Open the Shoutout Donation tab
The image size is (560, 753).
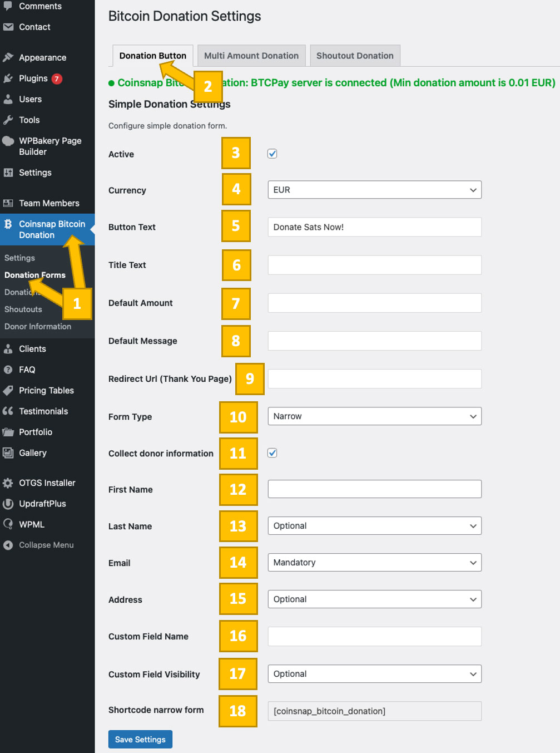click(x=355, y=56)
